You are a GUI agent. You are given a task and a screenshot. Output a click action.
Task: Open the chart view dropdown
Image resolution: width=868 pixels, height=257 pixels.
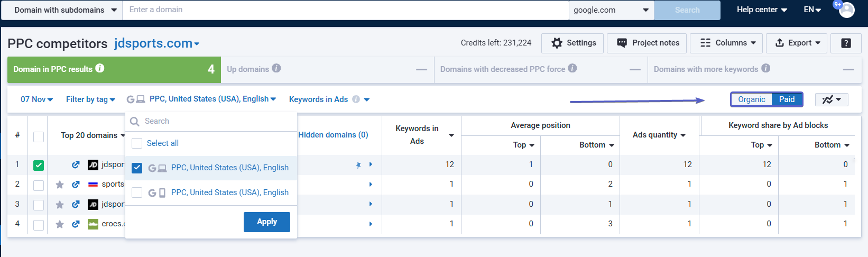tap(832, 99)
